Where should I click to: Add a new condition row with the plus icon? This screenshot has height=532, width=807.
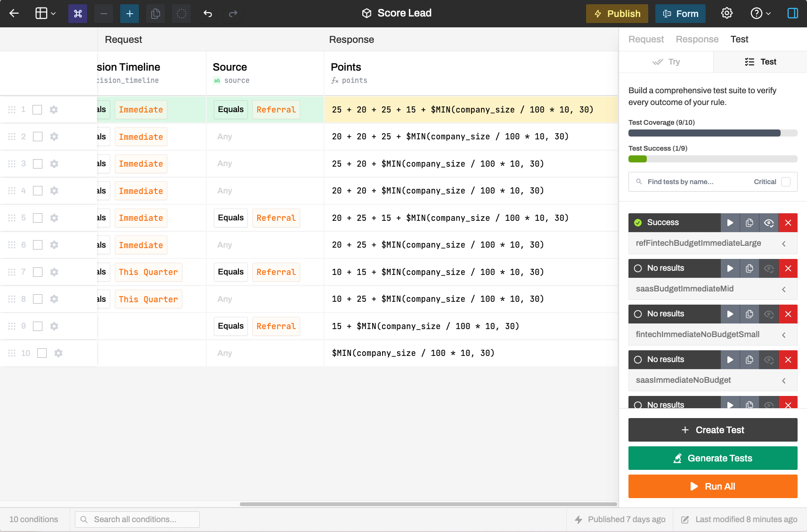point(129,13)
